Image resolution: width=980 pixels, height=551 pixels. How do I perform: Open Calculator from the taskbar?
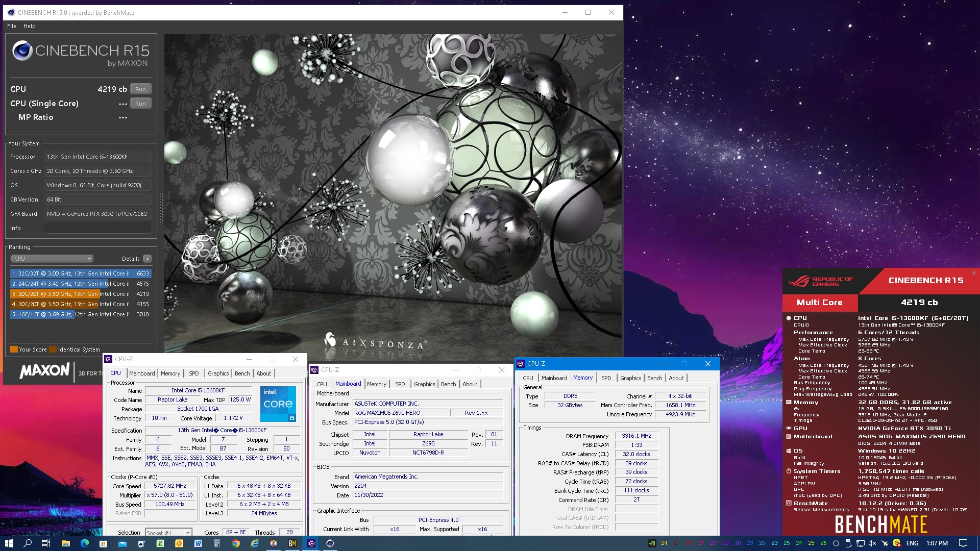click(x=217, y=543)
